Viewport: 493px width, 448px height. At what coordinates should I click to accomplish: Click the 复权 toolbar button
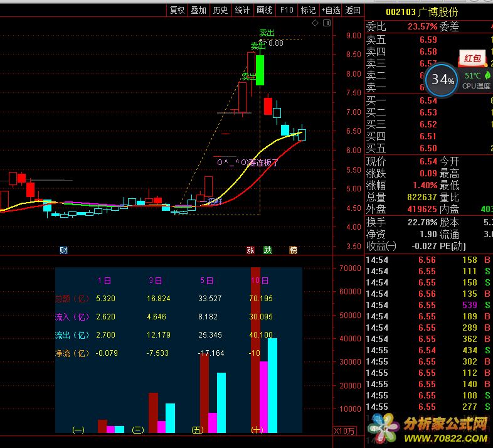coord(177,11)
